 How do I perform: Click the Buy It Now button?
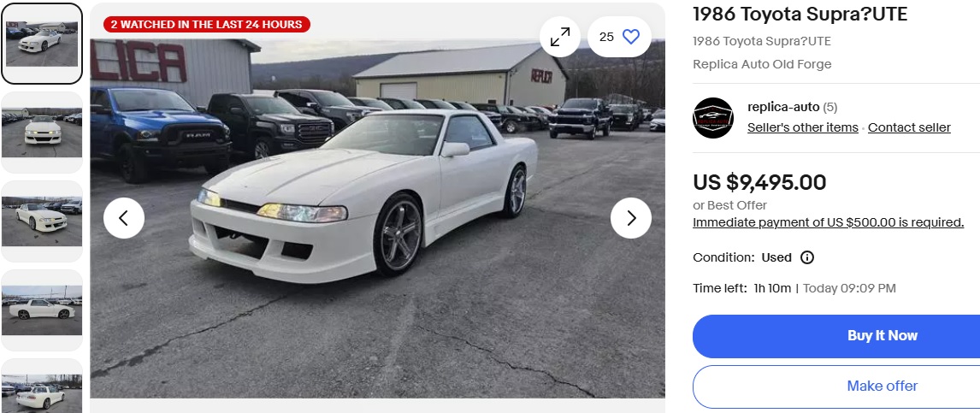(882, 336)
